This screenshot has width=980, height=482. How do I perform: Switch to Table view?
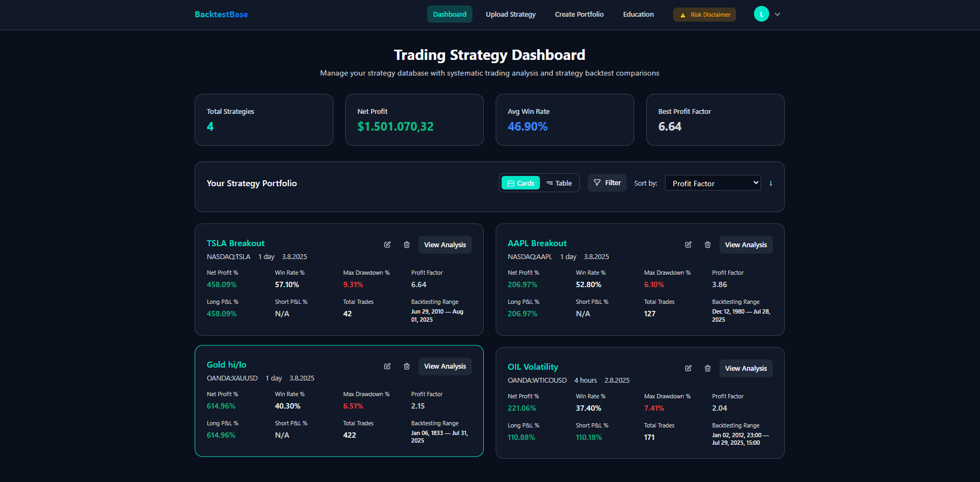pos(559,183)
